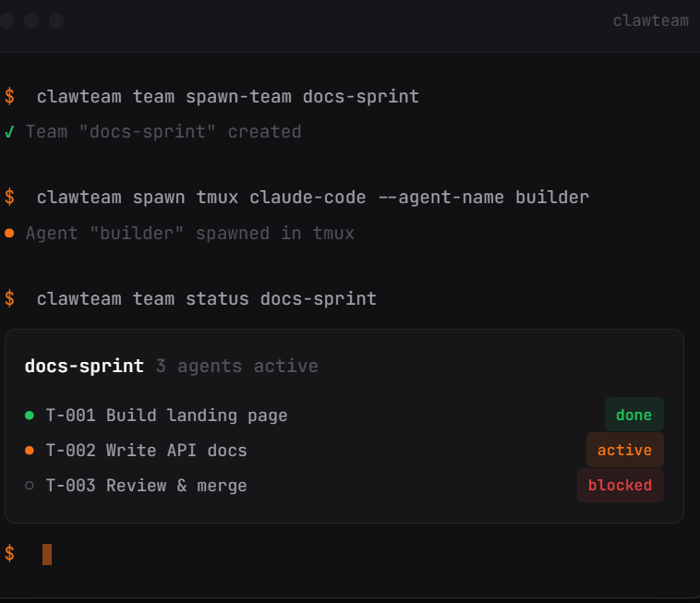Click the dollar prompt beside the blinking cursor

(x=9, y=554)
